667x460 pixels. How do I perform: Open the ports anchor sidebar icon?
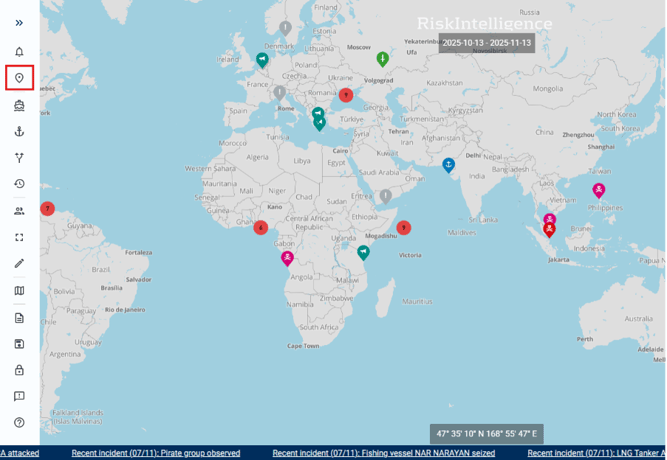tap(19, 131)
